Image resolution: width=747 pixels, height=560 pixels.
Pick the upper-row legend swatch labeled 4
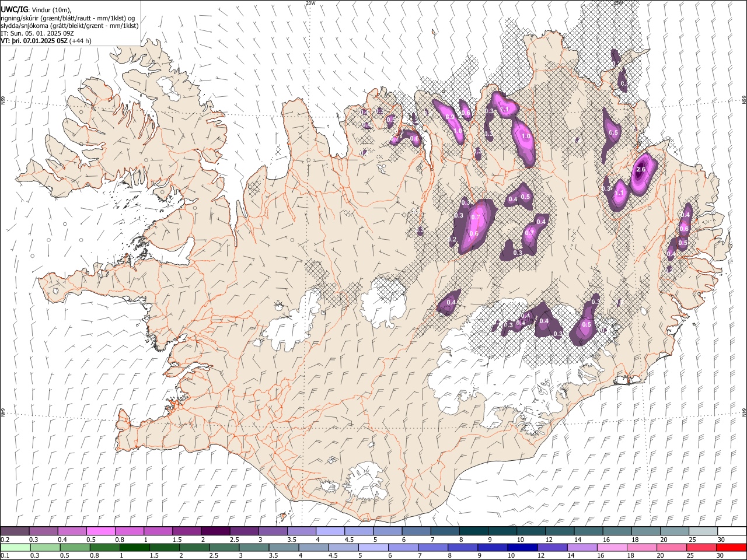(331, 531)
